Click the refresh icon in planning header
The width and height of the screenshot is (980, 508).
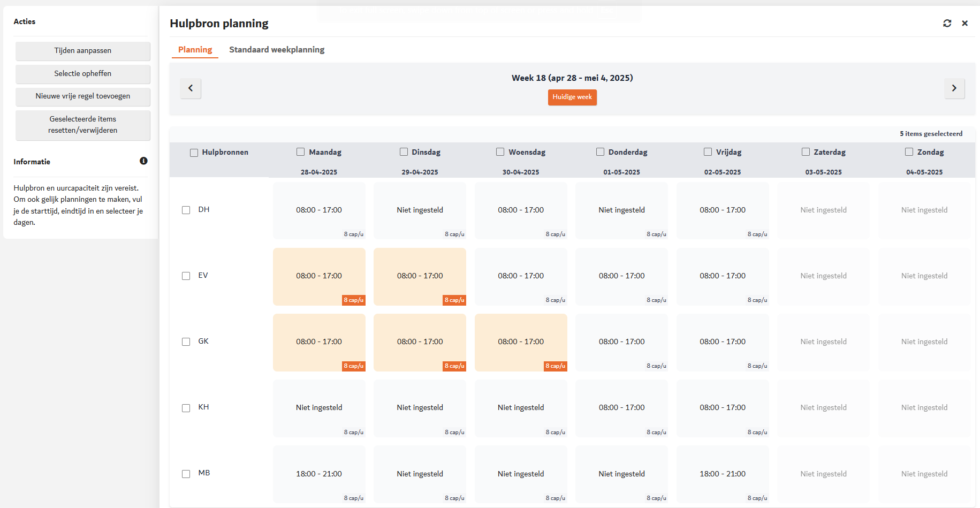[947, 23]
